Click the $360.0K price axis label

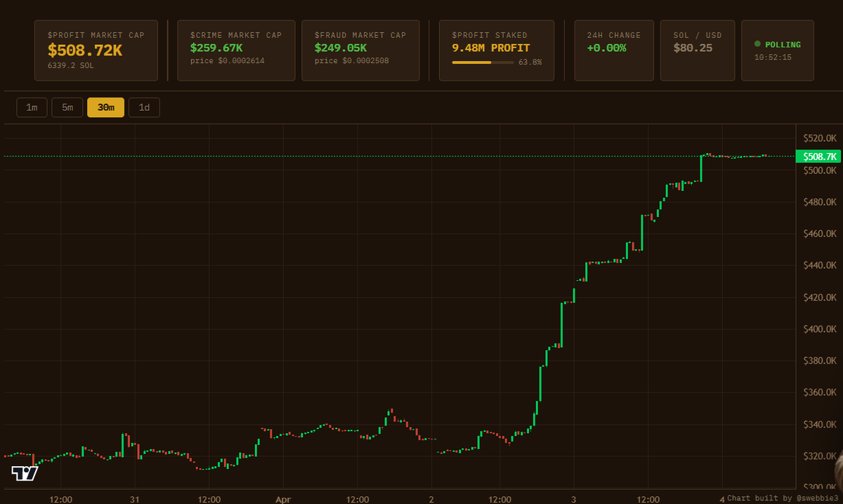click(x=820, y=392)
